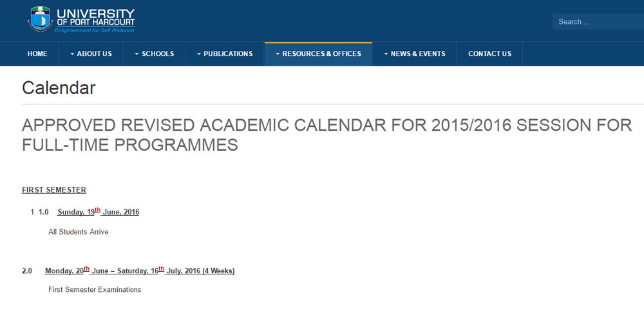Click the arrow beside Publications

[199, 54]
